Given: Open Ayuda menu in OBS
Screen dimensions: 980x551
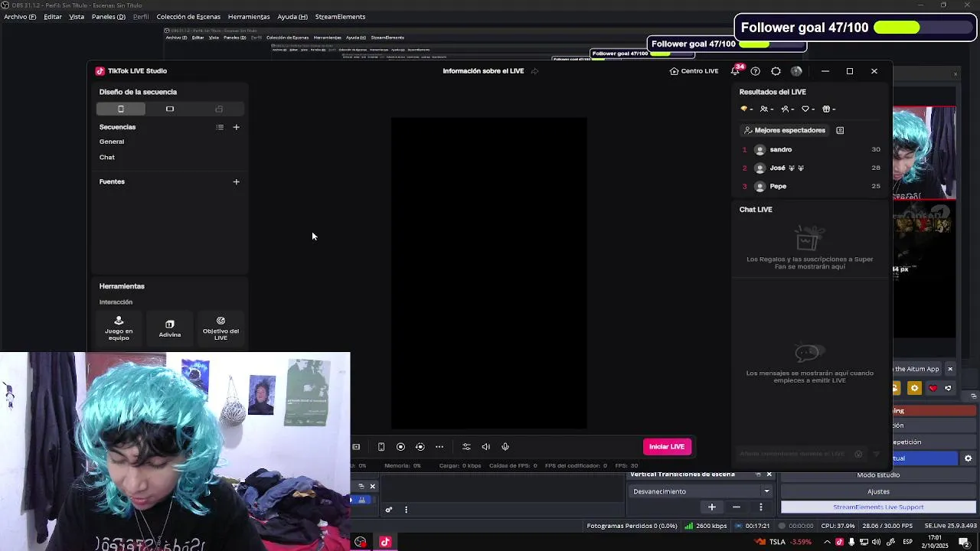Looking at the screenshot, I should coord(292,17).
